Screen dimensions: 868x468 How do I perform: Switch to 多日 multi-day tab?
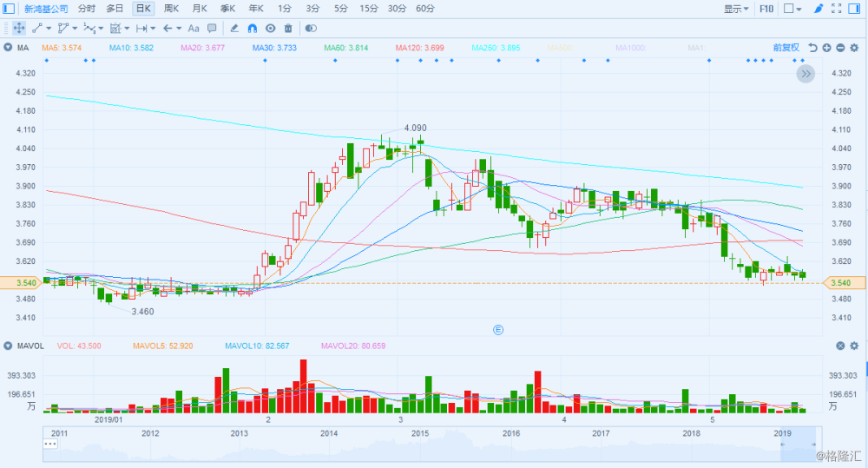[x=115, y=9]
